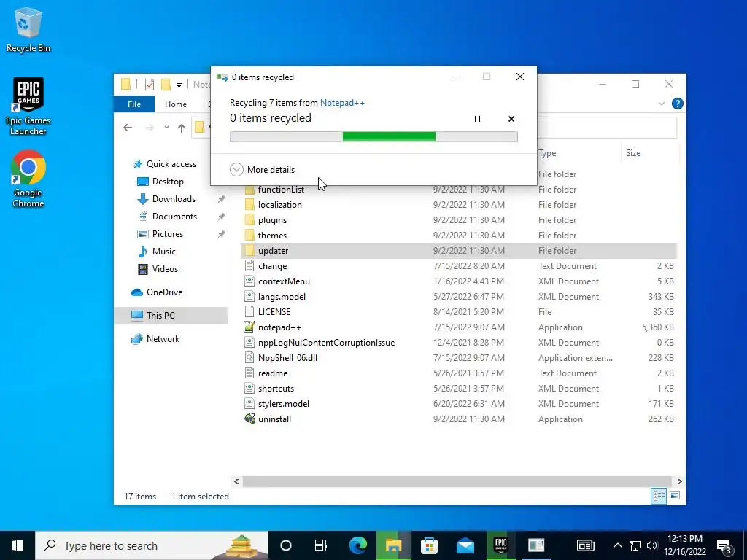
Task: Select the localization folder
Action: point(279,205)
